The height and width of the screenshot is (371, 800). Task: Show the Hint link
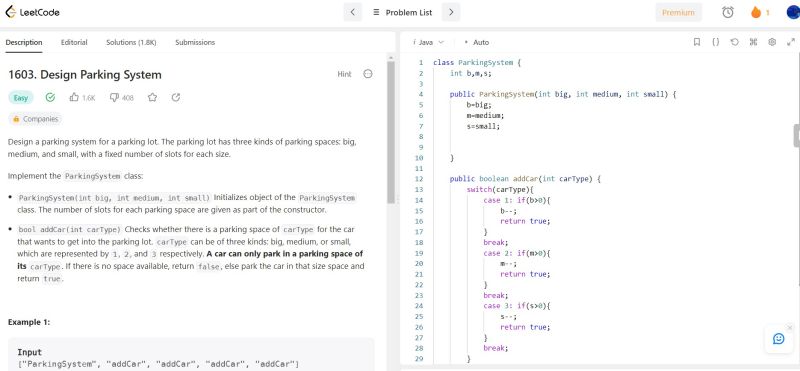click(344, 74)
